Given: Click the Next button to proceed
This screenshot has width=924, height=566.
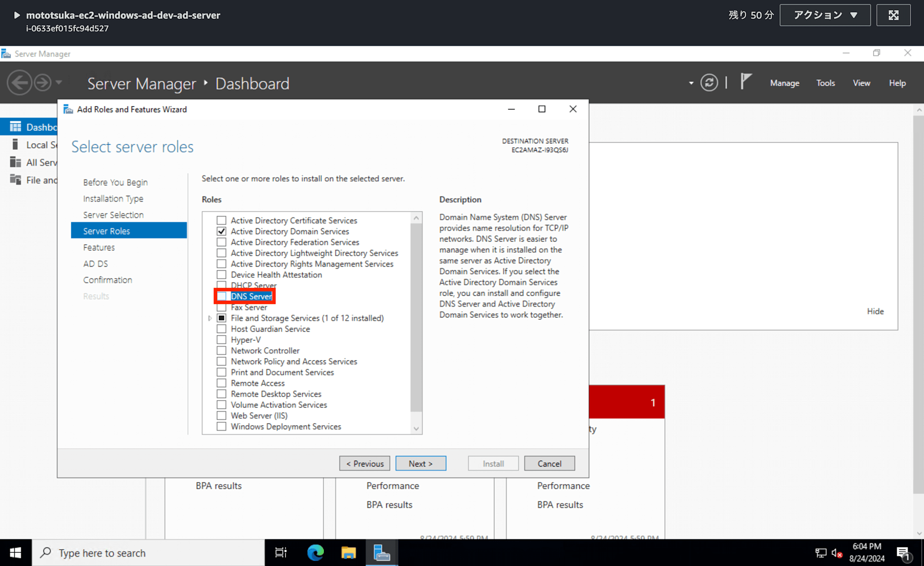Looking at the screenshot, I should (x=420, y=463).
